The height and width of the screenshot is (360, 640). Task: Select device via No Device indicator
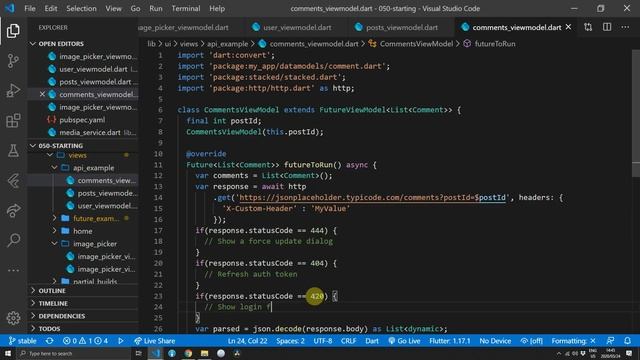coord(495,341)
